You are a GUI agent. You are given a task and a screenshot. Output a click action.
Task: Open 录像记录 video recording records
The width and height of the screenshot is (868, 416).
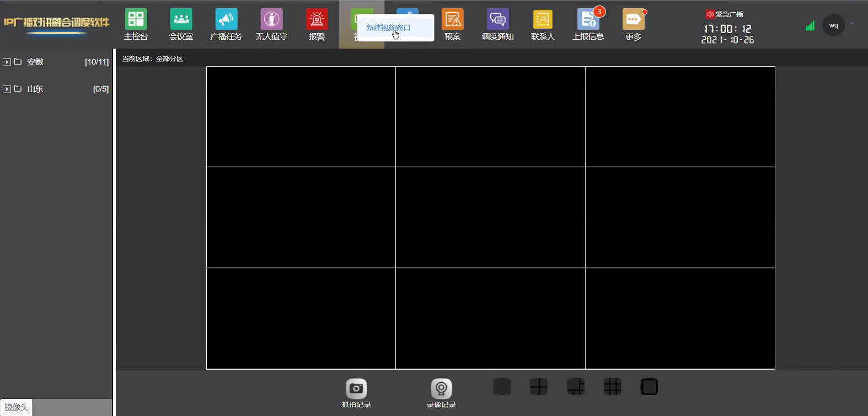[x=441, y=393]
